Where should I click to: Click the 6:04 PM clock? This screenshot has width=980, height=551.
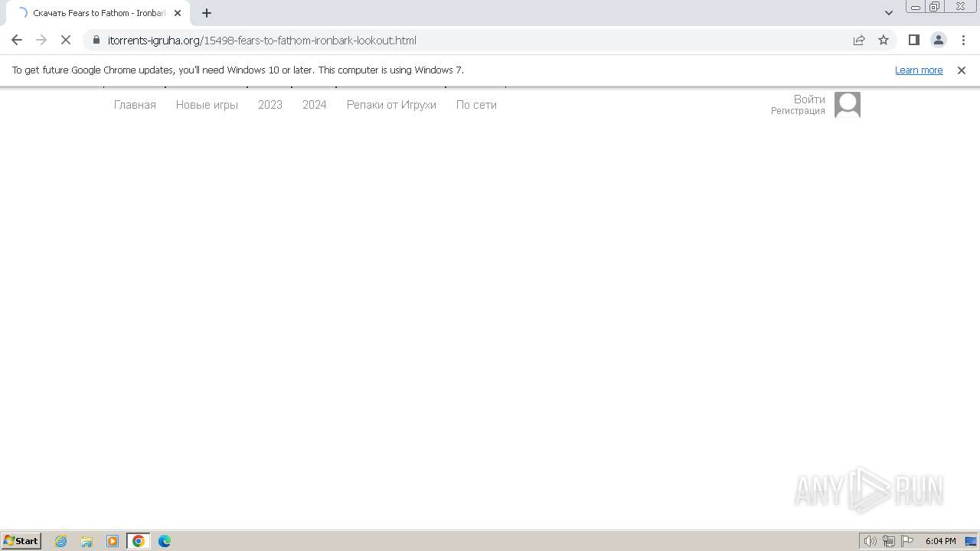coord(940,541)
